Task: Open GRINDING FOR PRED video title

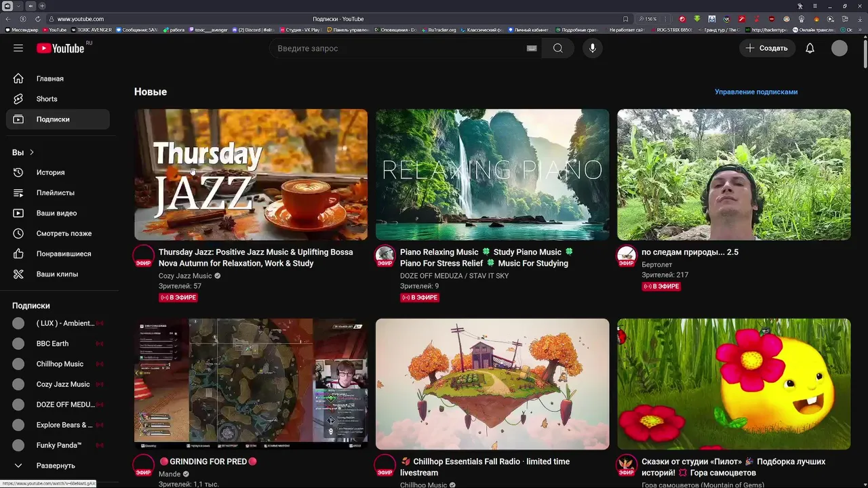Action: [x=208, y=462]
